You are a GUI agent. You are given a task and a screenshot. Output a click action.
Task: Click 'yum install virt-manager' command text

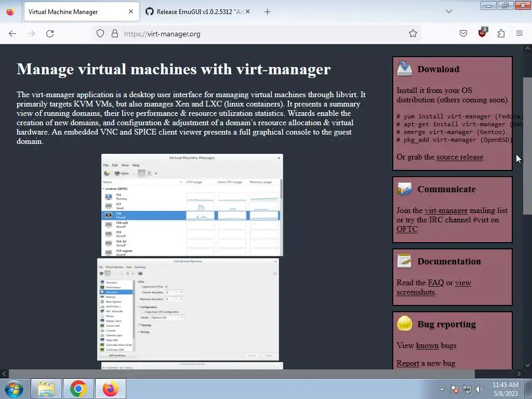(447, 116)
